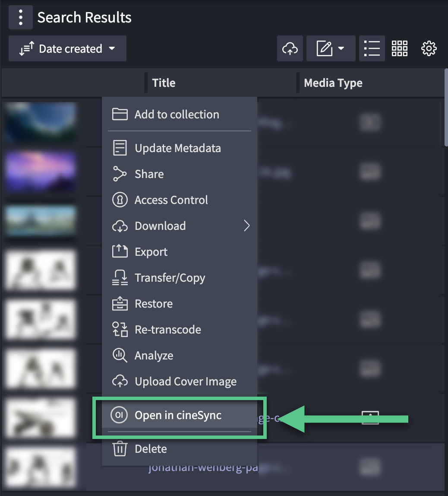Choose Add to collection from the context menu
The image size is (448, 496).
click(x=177, y=114)
